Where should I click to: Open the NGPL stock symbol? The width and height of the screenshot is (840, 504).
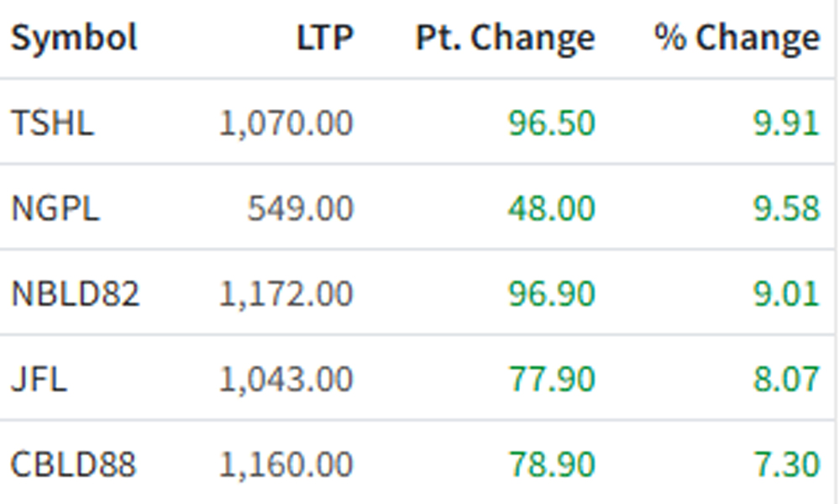point(55,207)
